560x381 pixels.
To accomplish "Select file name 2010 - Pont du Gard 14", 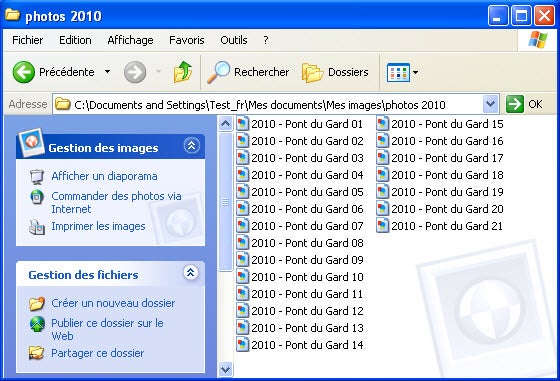I will click(x=307, y=345).
